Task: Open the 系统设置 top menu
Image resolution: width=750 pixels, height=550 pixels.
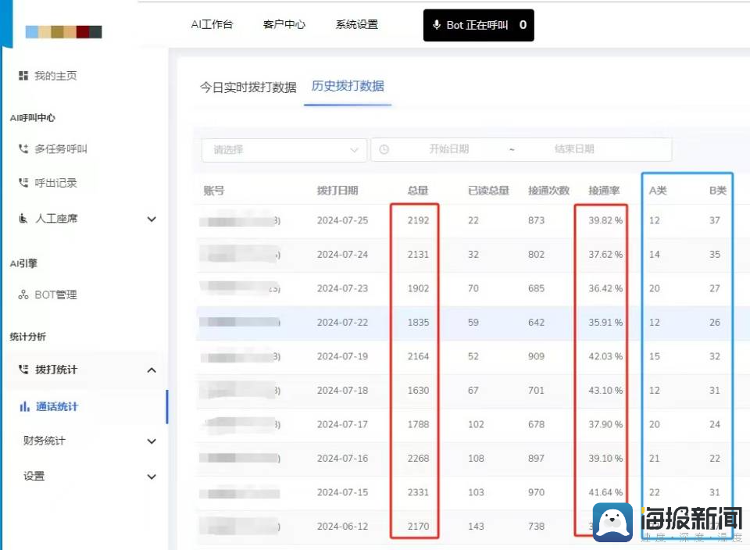Action: click(357, 24)
